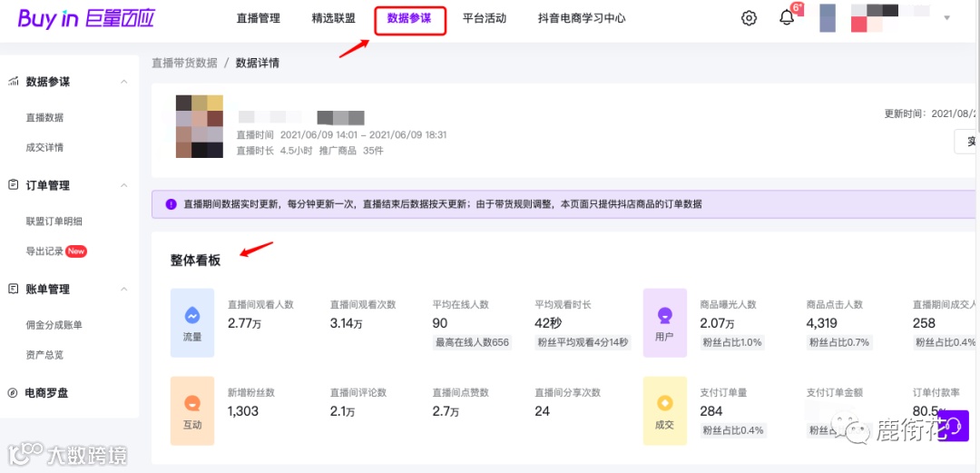Click the 数据详情 breadcrumb text
Screen dimensions: 980x473
[258, 63]
